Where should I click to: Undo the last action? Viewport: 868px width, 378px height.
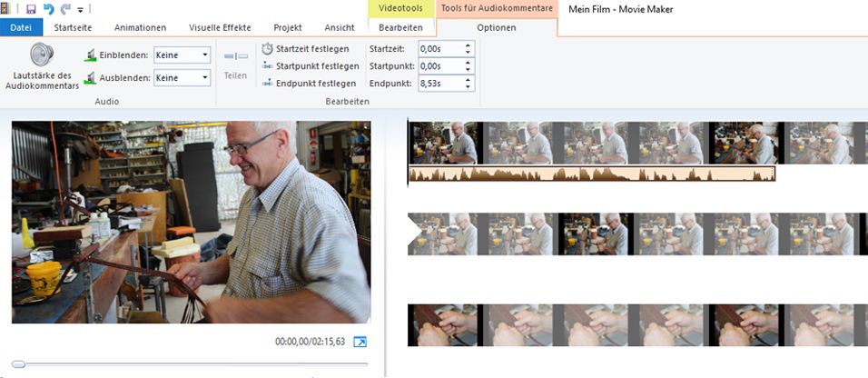48,9
